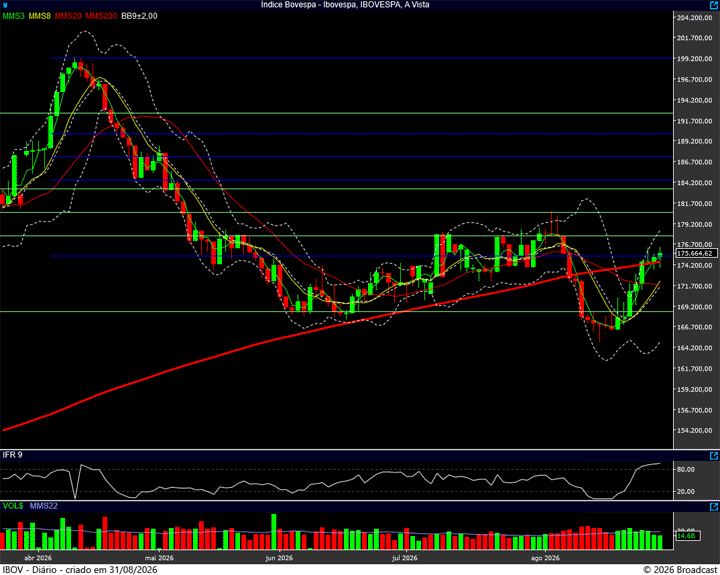
Task: Click the 154.200,00 price axis label
Action: (694, 430)
